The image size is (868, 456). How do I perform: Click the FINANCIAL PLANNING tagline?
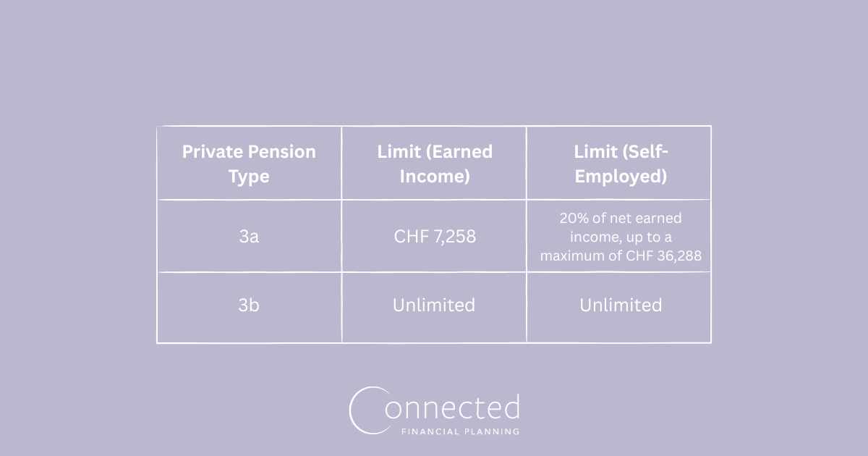459,432
